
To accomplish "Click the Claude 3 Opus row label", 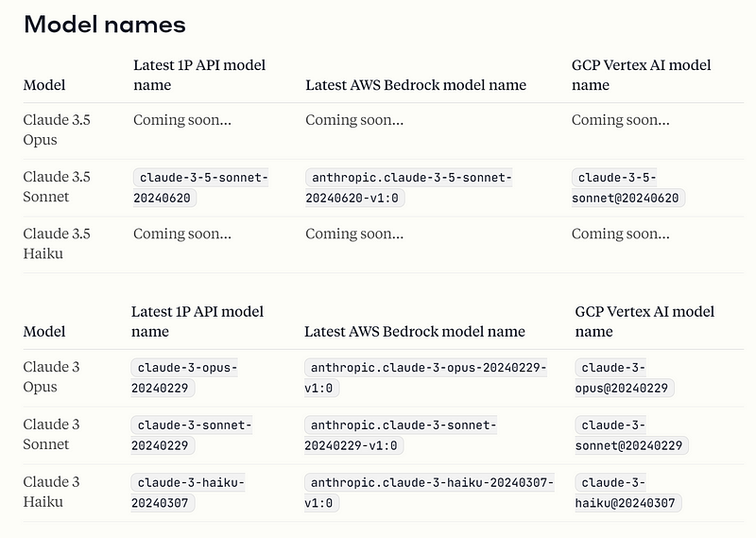I will [52, 376].
